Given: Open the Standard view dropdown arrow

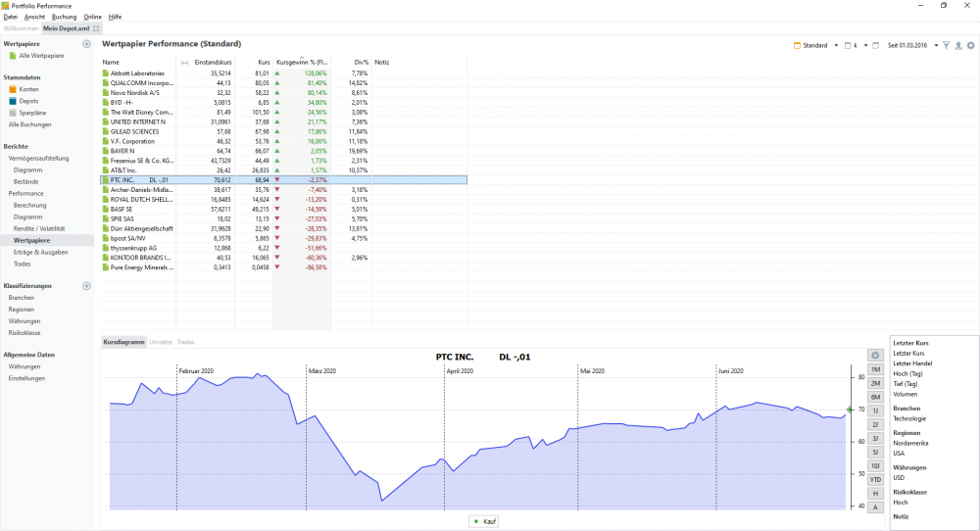Looking at the screenshot, I should point(836,46).
